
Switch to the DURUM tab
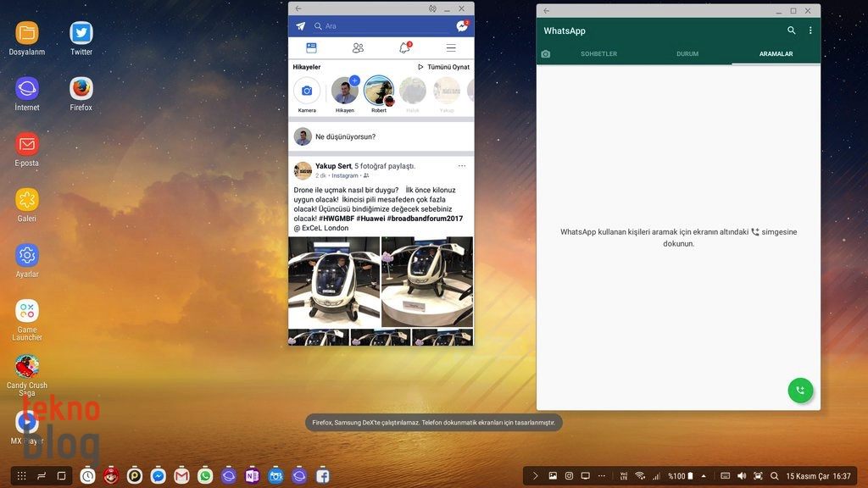[687, 53]
